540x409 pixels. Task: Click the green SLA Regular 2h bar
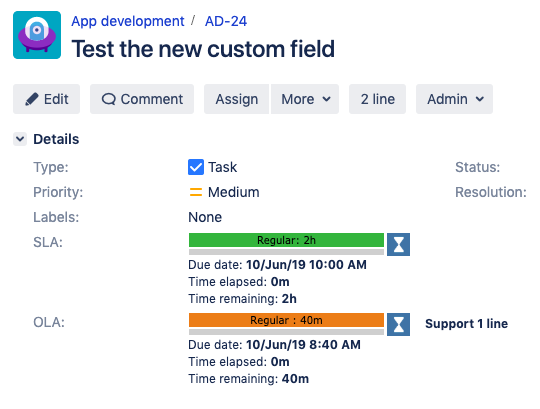coord(286,240)
